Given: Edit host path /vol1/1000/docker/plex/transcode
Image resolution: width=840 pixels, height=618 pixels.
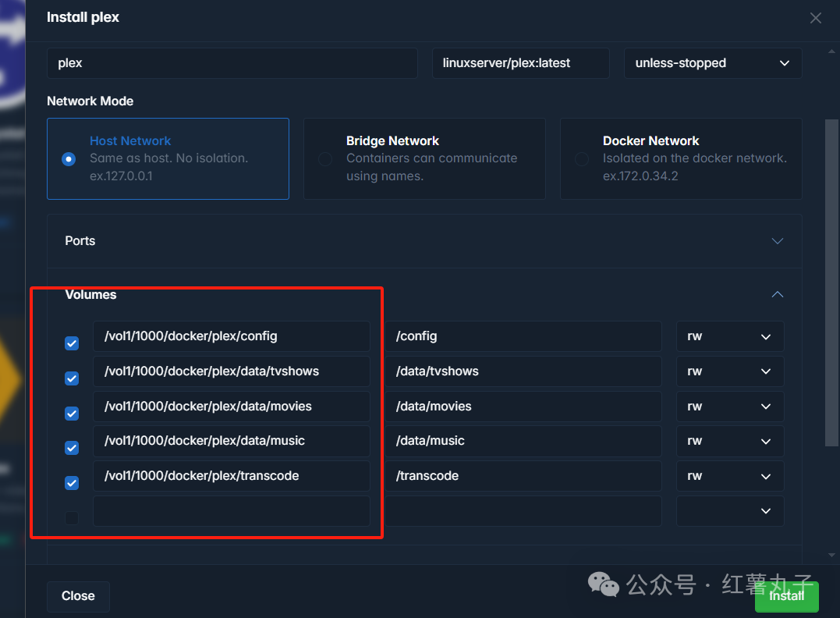Looking at the screenshot, I should [232, 476].
